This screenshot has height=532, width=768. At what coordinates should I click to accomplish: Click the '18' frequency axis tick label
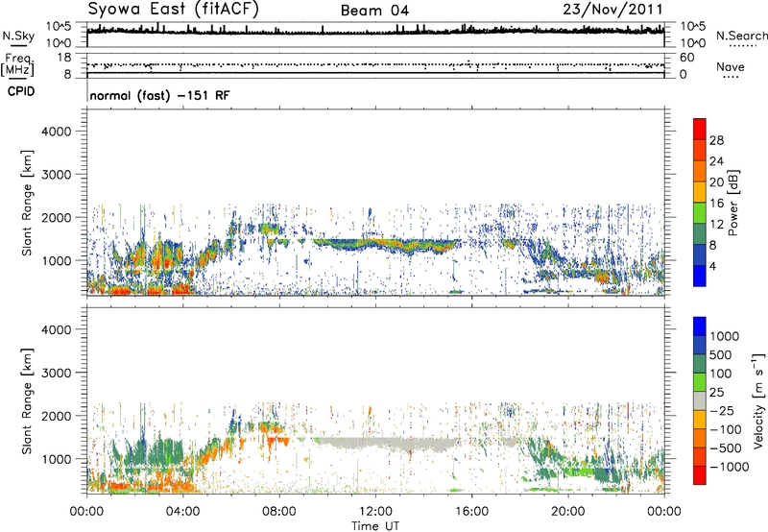click(64, 58)
